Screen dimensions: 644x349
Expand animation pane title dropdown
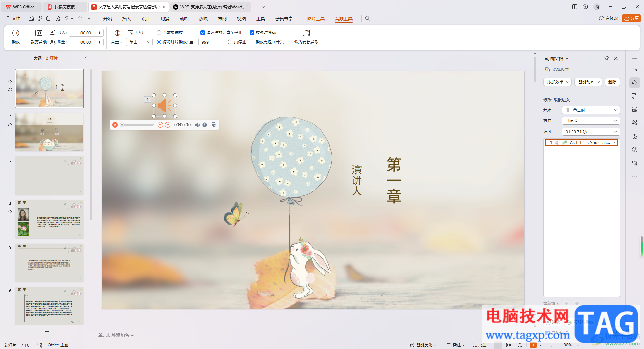pos(567,59)
